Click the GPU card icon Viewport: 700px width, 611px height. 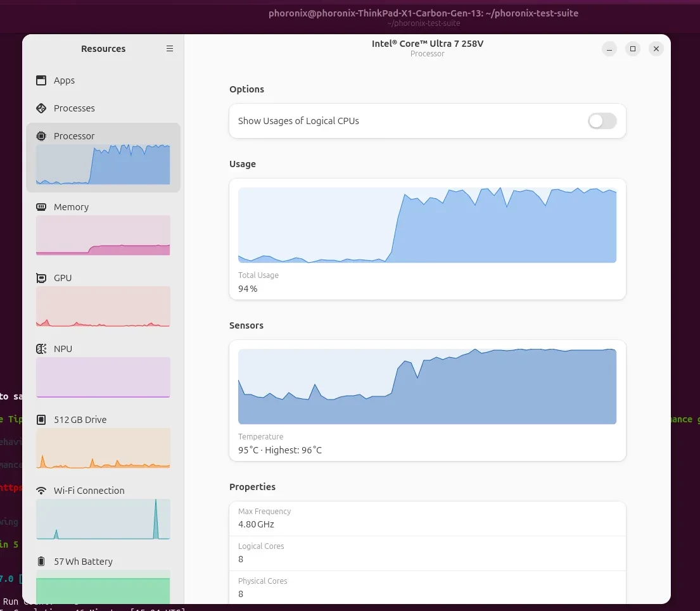pos(41,278)
